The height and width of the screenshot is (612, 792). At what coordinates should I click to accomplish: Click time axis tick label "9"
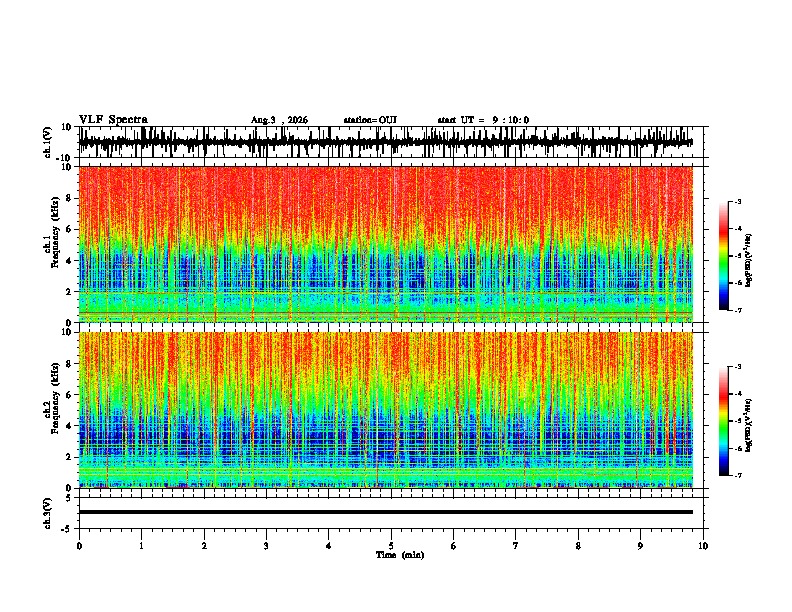(640, 546)
